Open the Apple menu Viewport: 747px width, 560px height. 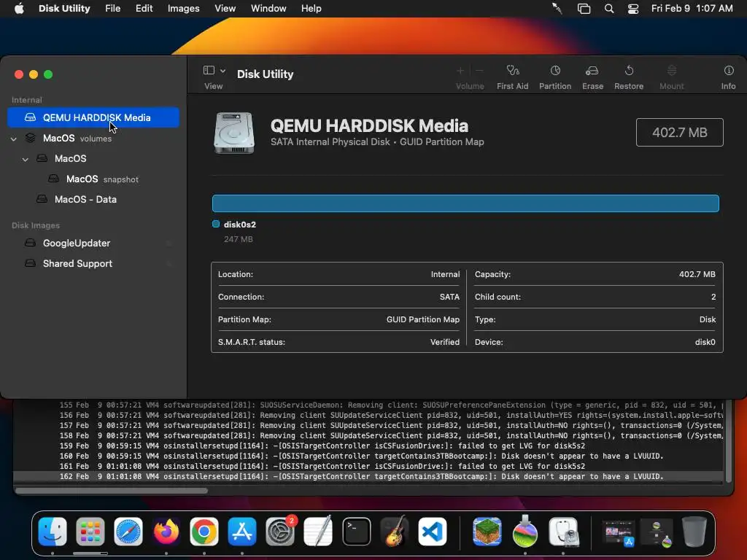coord(19,9)
